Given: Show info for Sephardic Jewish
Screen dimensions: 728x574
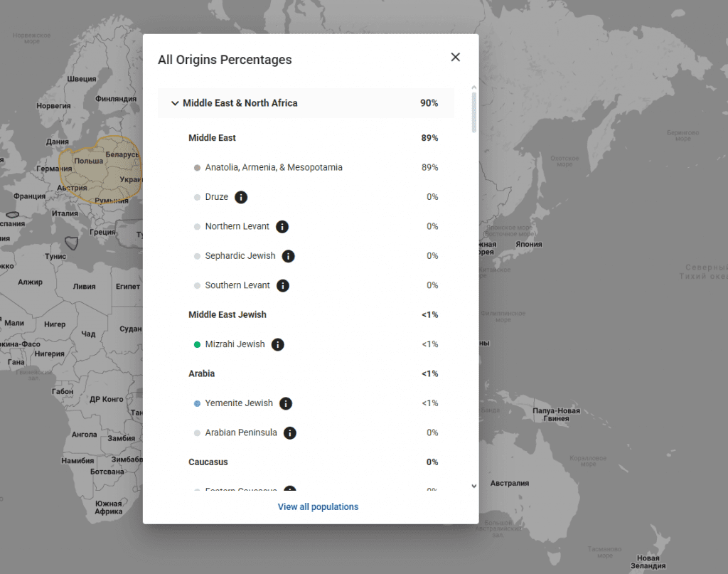Looking at the screenshot, I should pyautogui.click(x=288, y=256).
